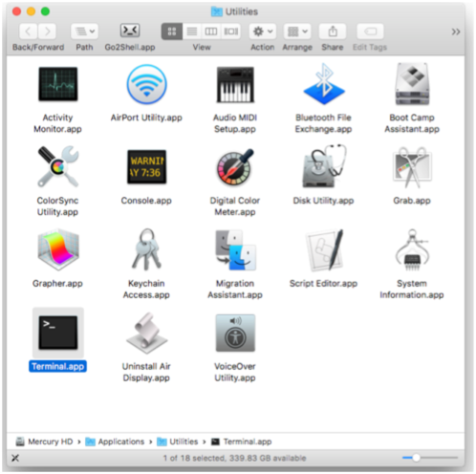Viewport: 476px width, 474px height.
Task: Select the VoiceOver Utility.app icon
Action: point(235,333)
